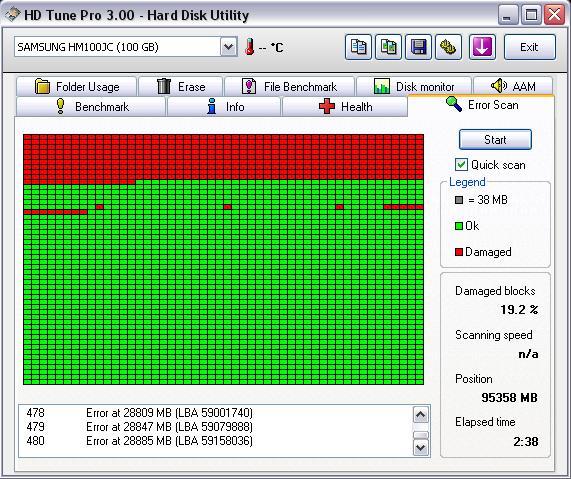571x479 pixels.
Task: Open the Disk monitor tab
Action: [x=414, y=87]
